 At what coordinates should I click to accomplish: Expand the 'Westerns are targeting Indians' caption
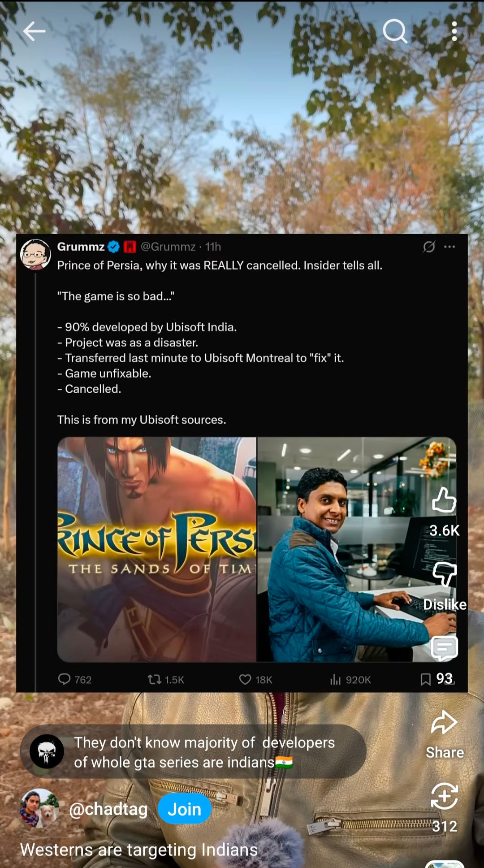pos(139,850)
